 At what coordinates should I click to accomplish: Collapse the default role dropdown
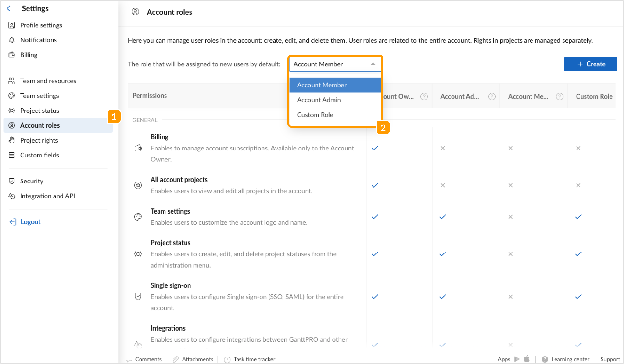click(373, 64)
